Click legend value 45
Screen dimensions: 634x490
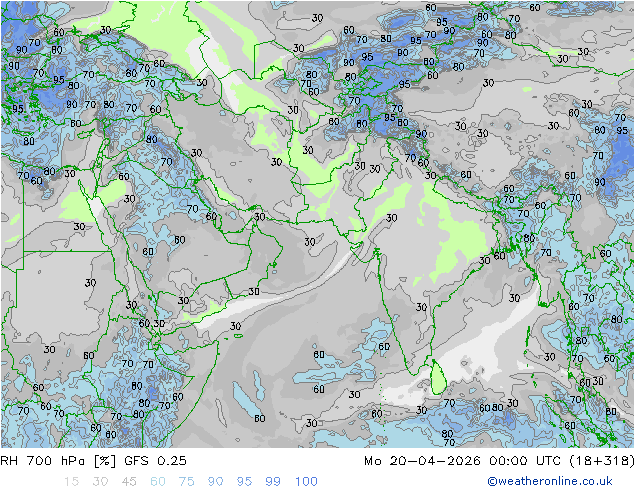pyautogui.click(x=129, y=482)
